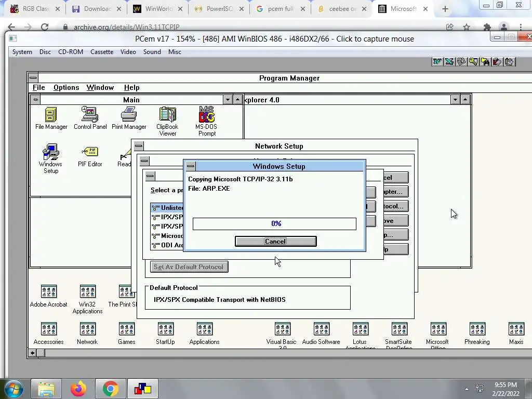The height and width of the screenshot is (399, 532).
Task: Open Firefox from the taskbar
Action: 78,389
